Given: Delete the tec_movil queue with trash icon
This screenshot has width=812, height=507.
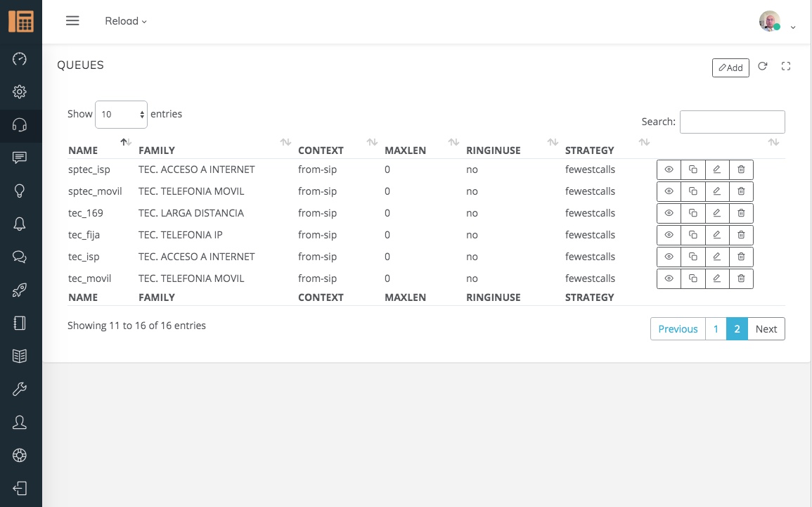Looking at the screenshot, I should click(741, 278).
